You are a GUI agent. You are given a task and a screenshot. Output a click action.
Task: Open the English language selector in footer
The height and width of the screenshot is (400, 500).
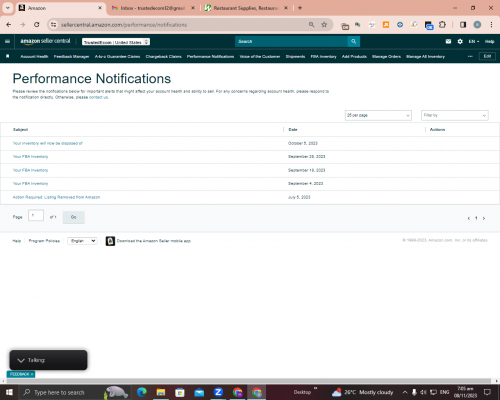pyautogui.click(x=82, y=241)
